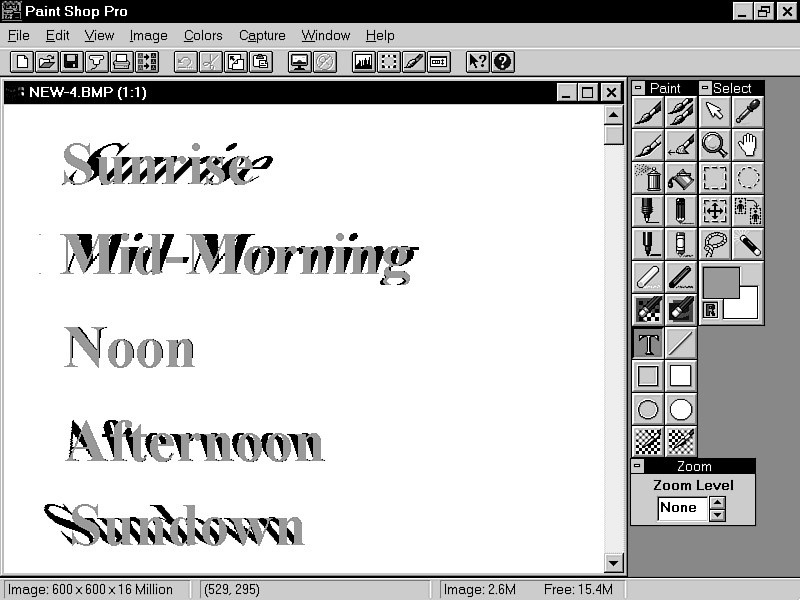Click the Line drawing tool
The height and width of the screenshot is (600, 800).
pos(681,343)
